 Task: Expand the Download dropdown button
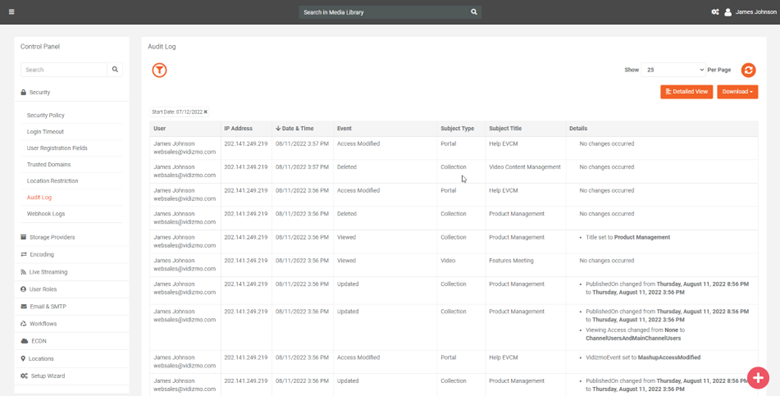737,92
